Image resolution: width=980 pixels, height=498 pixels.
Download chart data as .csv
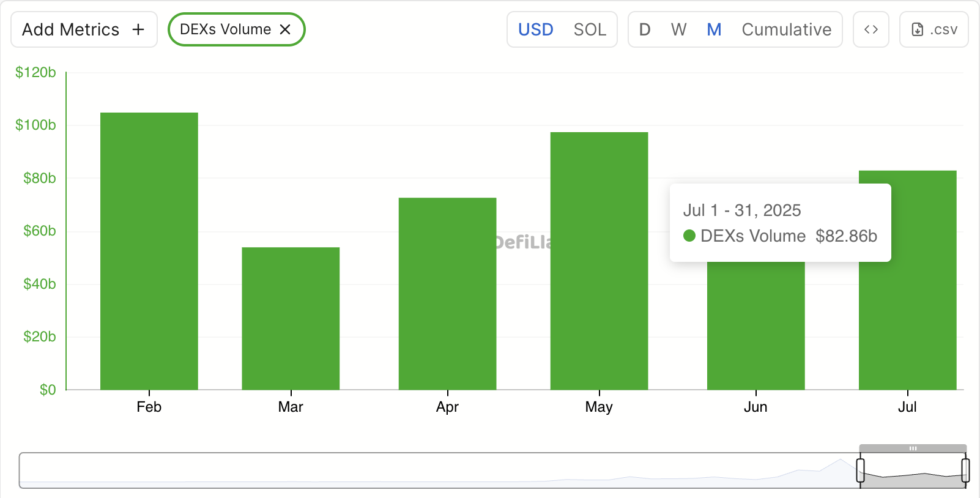(x=934, y=29)
